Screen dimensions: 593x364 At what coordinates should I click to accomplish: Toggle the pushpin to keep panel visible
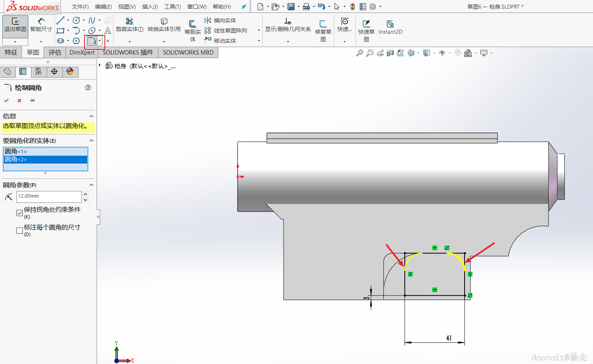click(32, 101)
